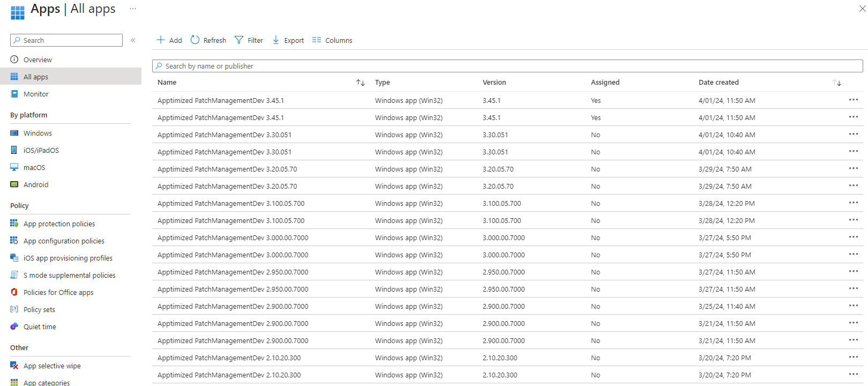The width and height of the screenshot is (868, 386).
Task: Sort by Date created using its arrows
Action: (x=837, y=83)
